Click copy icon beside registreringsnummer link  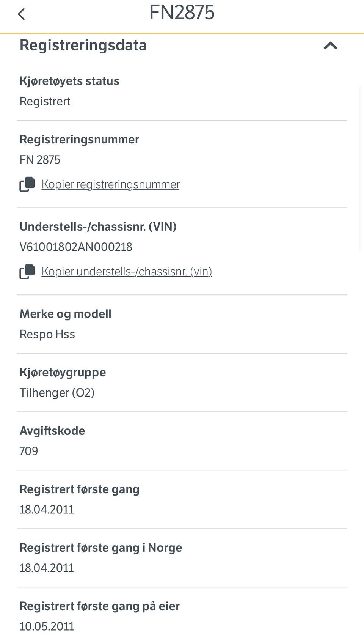(27, 184)
